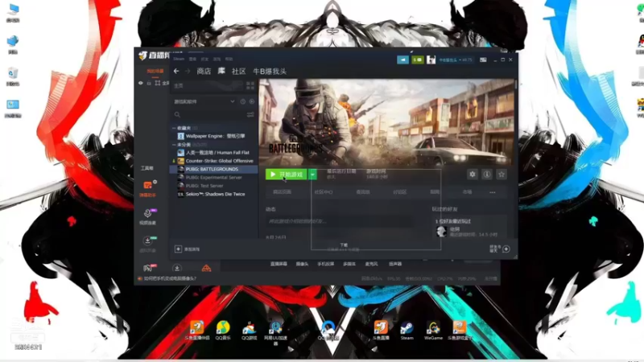Image resolution: width=644 pixels, height=362 pixels.
Task: Add PUBG to favorites star icon
Action: 502,175
